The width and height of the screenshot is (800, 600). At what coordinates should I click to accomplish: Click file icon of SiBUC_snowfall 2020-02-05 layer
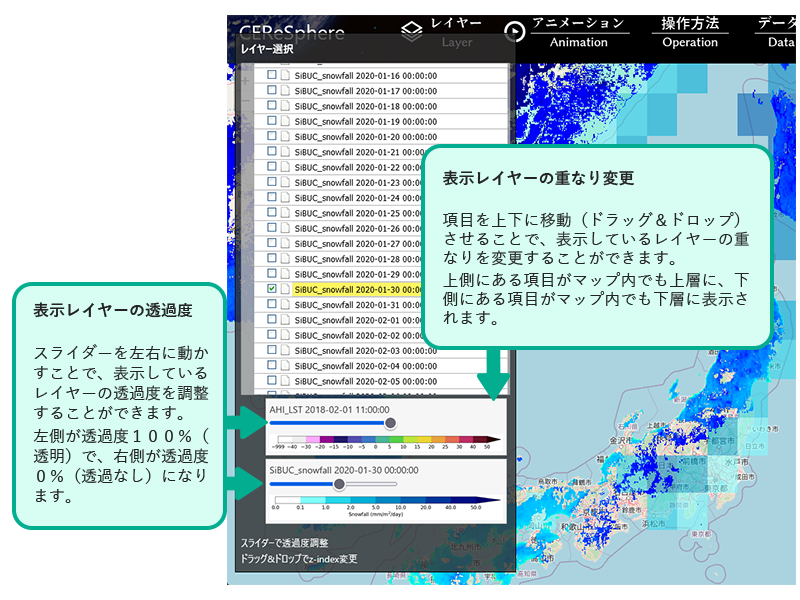[285, 381]
